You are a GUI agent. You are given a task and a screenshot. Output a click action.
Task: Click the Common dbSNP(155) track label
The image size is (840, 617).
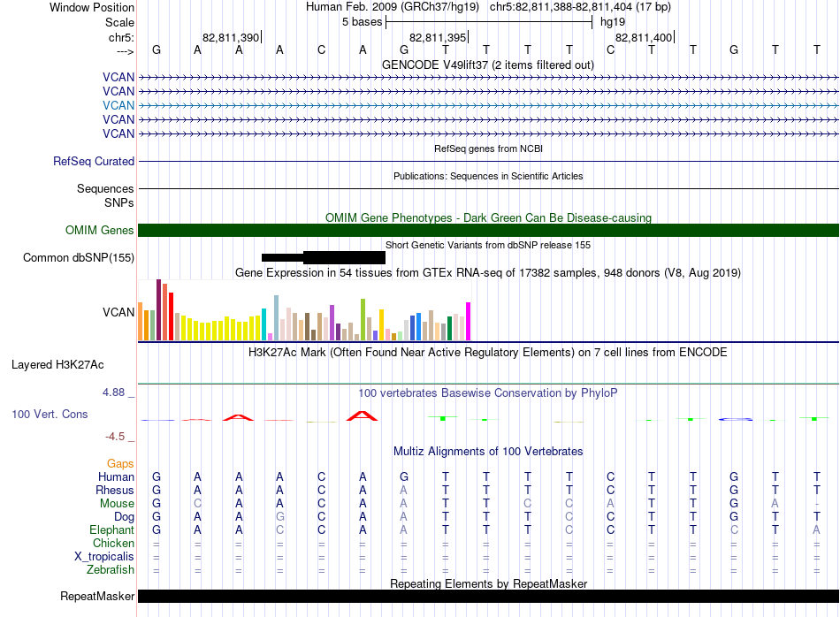[x=79, y=257]
